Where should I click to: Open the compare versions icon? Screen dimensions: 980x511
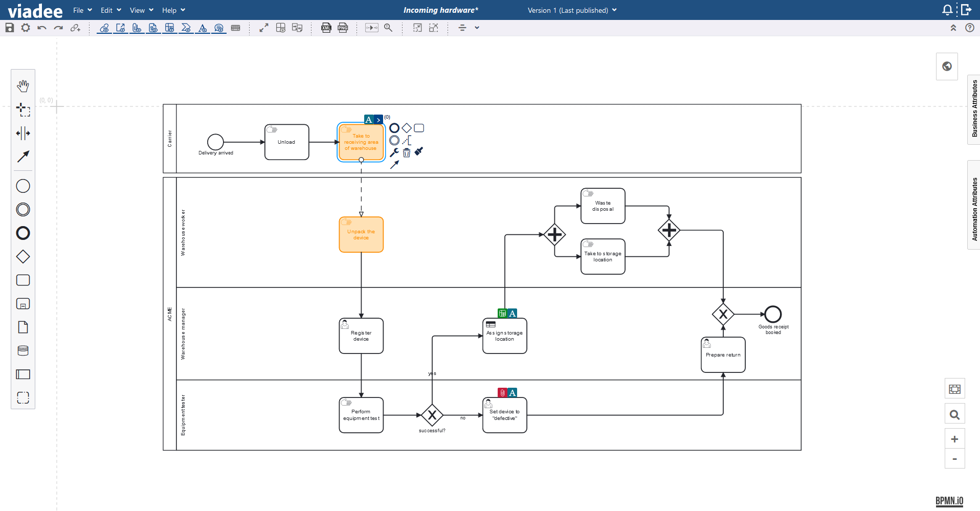tap(297, 28)
